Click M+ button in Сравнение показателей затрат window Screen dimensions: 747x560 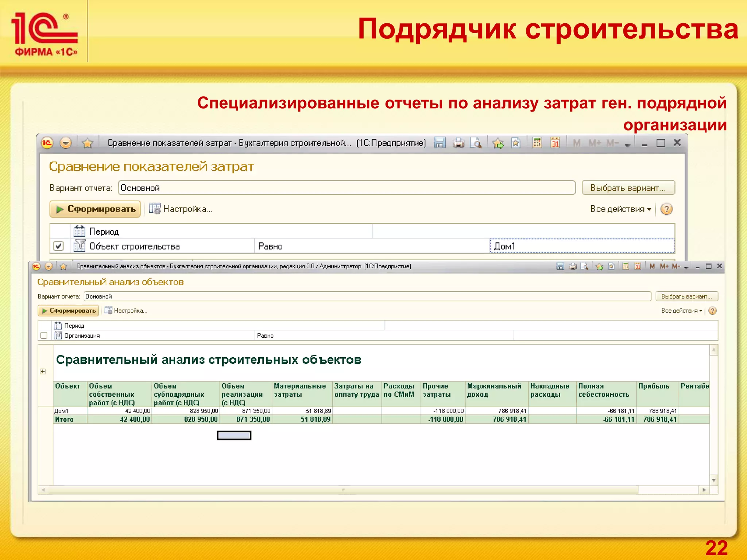tap(595, 143)
